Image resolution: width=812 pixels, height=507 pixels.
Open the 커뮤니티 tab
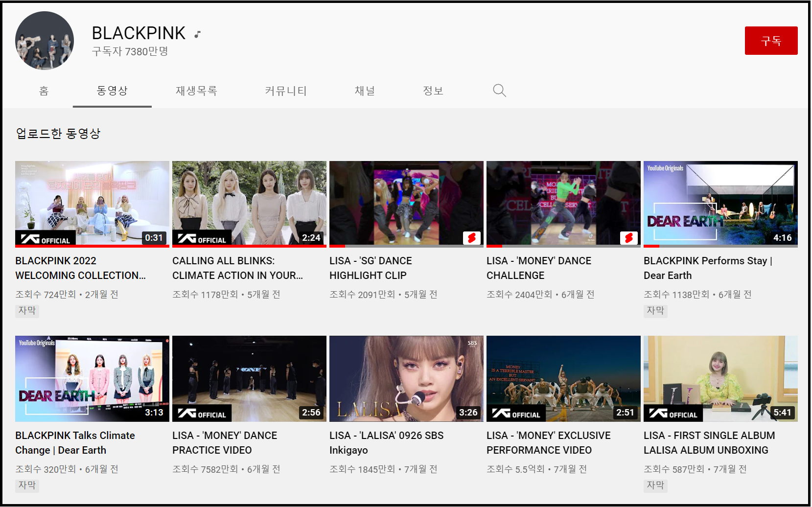(x=286, y=91)
